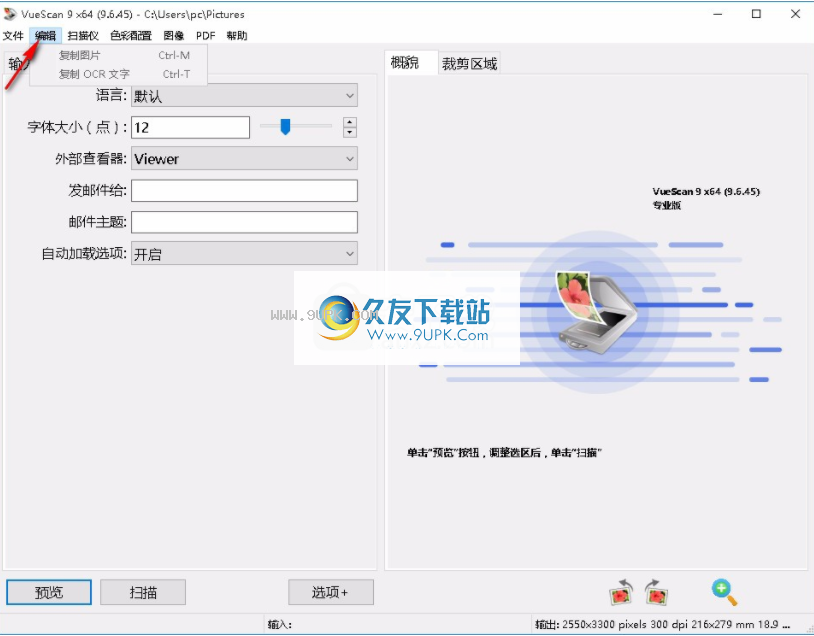Click the 选项+ button
Image resolution: width=814 pixels, height=636 pixels.
331,592
